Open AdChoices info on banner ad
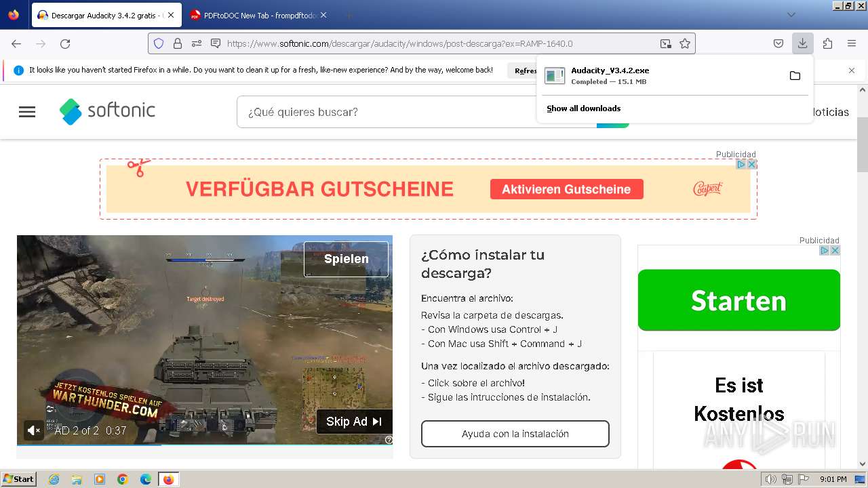 click(x=741, y=164)
